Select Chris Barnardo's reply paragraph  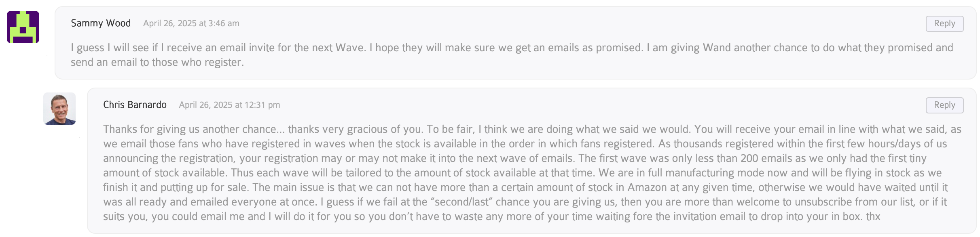(x=532, y=173)
